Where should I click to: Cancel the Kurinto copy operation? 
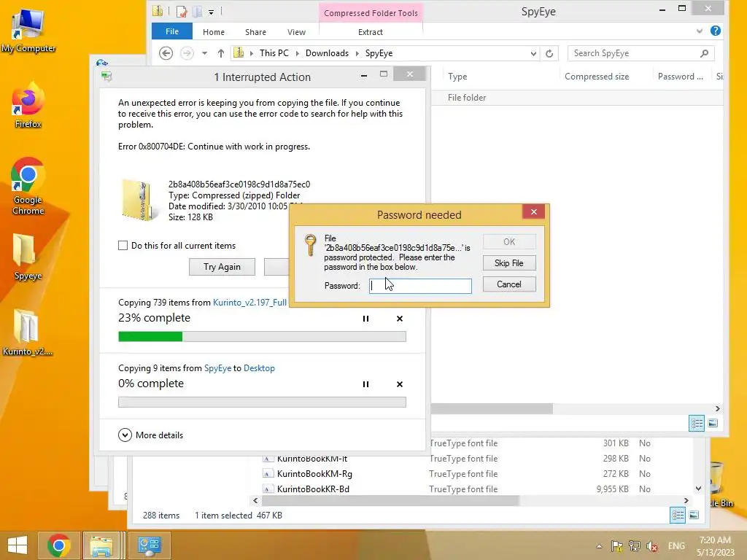click(400, 319)
